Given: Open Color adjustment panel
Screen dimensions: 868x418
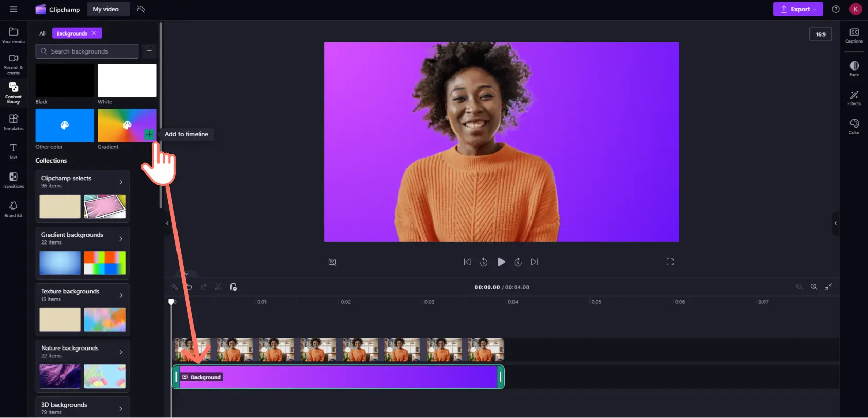Looking at the screenshot, I should pos(854,127).
